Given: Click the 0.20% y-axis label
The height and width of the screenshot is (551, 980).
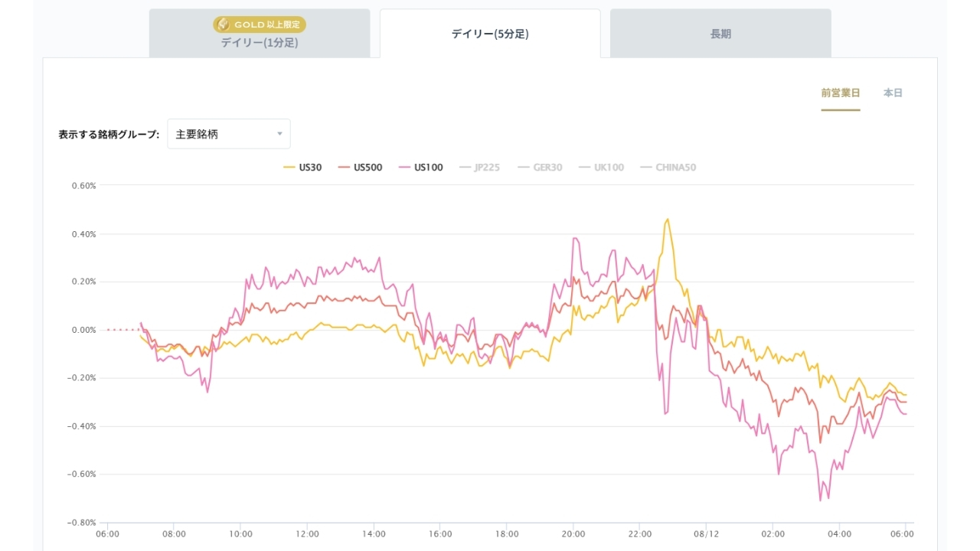Looking at the screenshot, I should 83,282.
